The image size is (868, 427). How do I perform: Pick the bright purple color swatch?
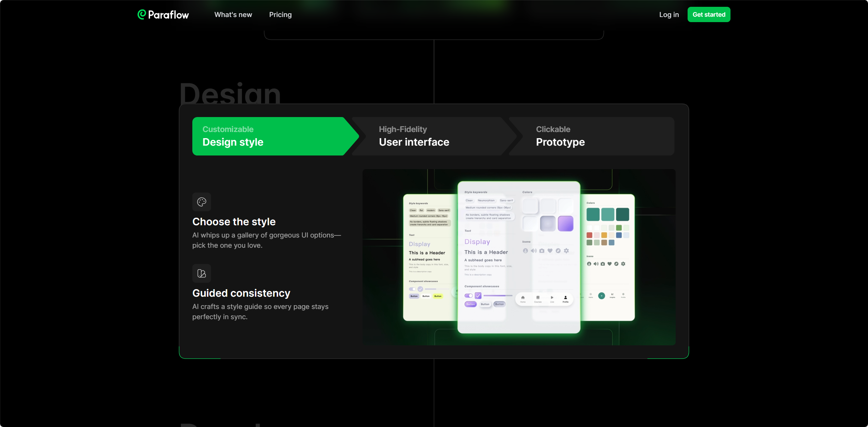click(x=565, y=224)
